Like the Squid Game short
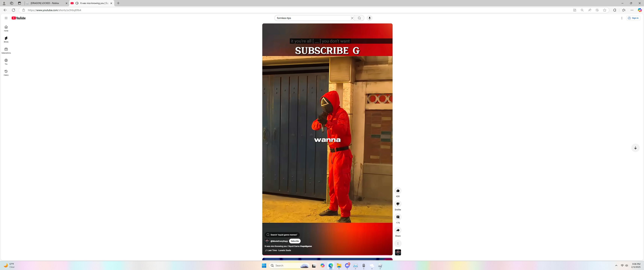This screenshot has height=270, width=644. [398, 191]
